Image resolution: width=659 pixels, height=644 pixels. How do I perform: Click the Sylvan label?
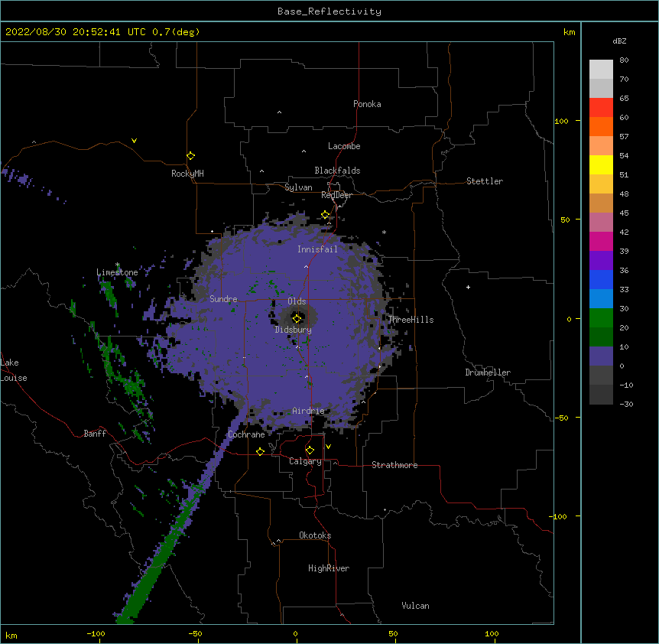click(x=298, y=187)
